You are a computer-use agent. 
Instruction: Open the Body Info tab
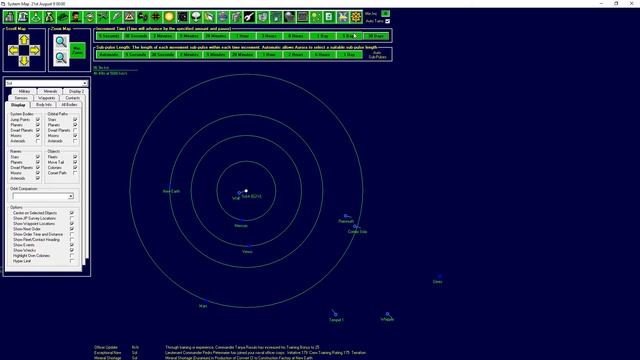coord(44,105)
